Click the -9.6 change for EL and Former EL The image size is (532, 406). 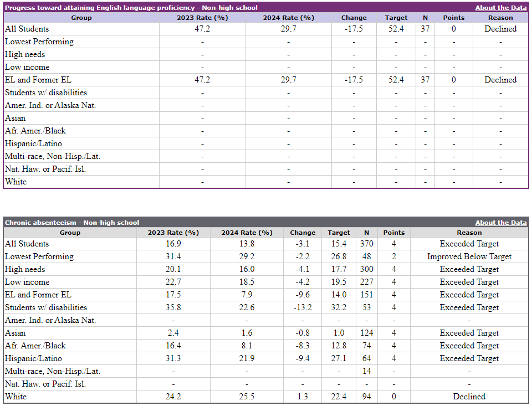[x=303, y=295]
